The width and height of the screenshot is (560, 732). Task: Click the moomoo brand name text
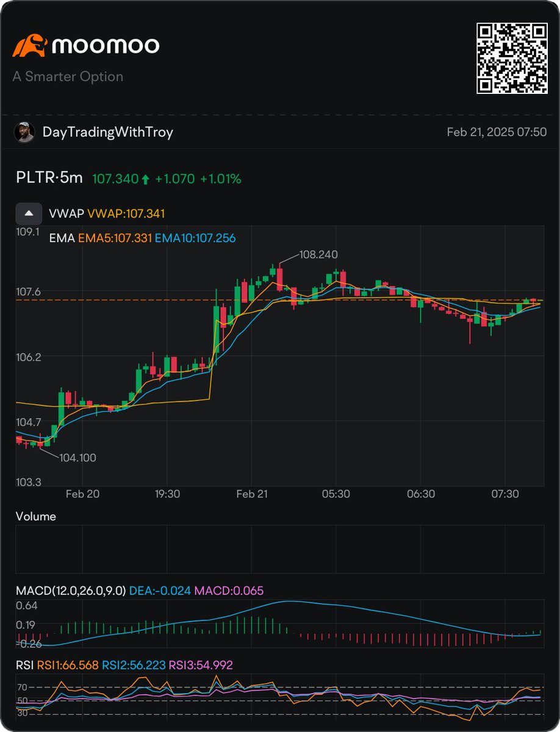(106, 46)
